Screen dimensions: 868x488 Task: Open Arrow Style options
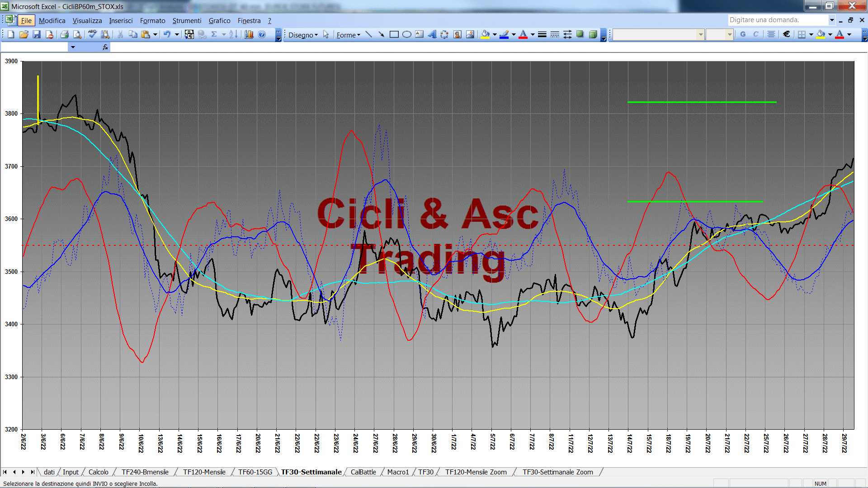click(x=567, y=35)
